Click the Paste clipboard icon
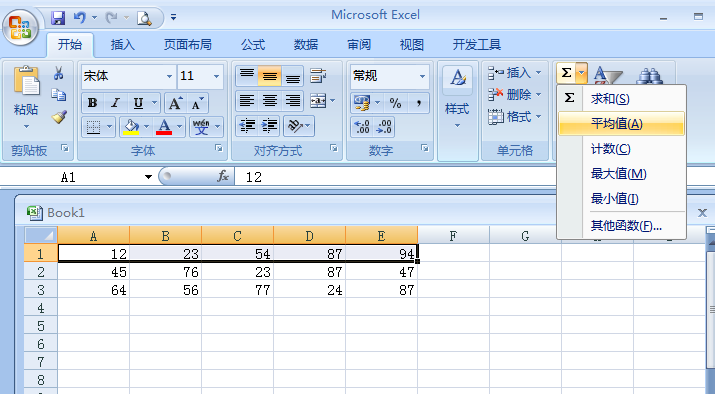 click(x=26, y=80)
